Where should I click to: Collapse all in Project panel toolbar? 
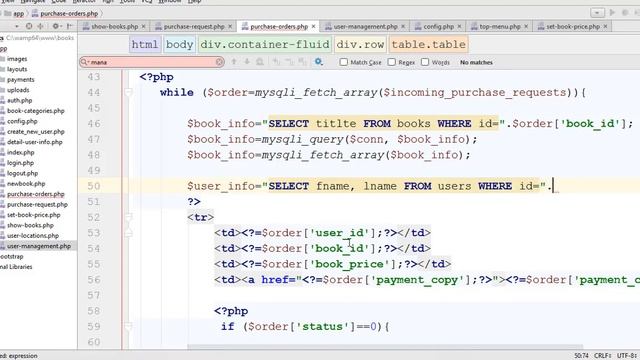[x=40, y=26]
